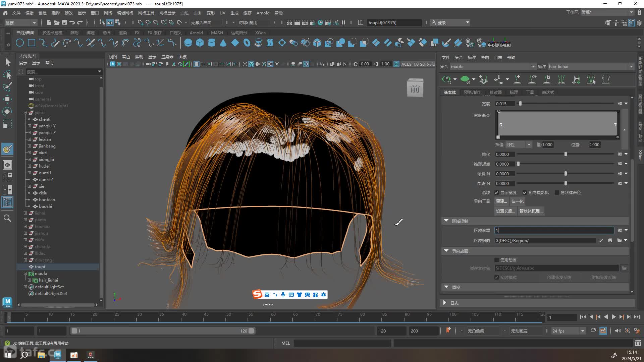644x362 pixels.
Task: Adjust the 锥化 slider handle
Action: click(566, 154)
